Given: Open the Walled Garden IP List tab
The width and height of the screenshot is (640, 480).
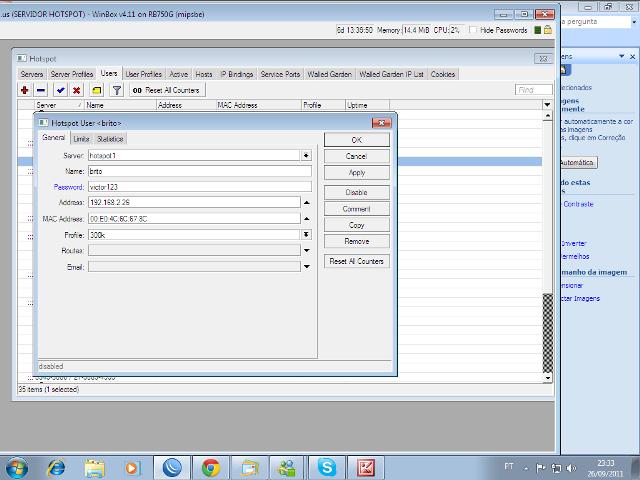Looking at the screenshot, I should [391, 74].
